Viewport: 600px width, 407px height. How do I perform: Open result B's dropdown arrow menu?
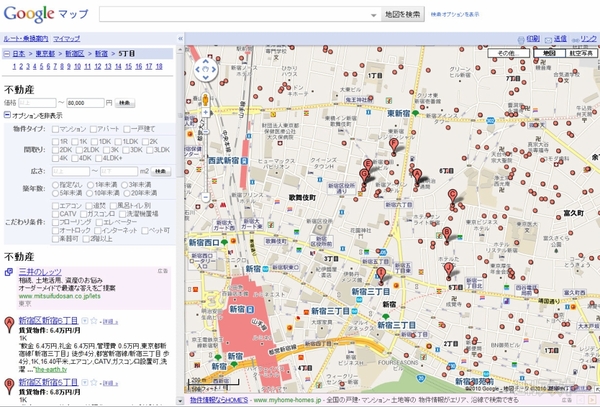tap(85, 382)
